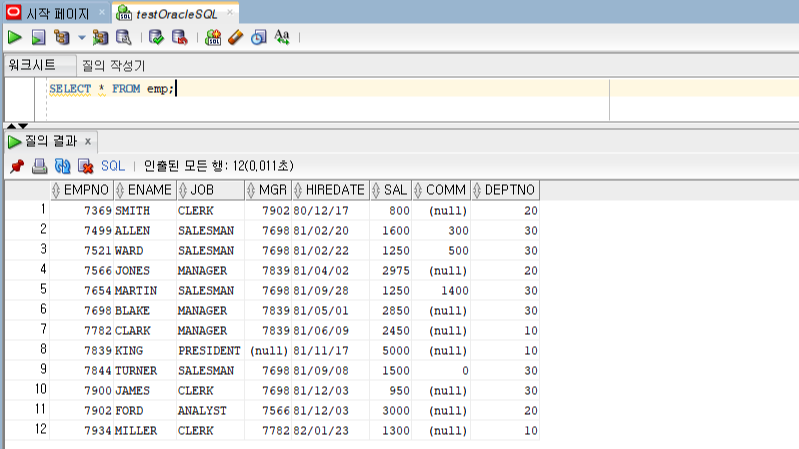Image resolution: width=799 pixels, height=449 pixels.
Task: Click the 2975 salary cell
Action: tap(391, 271)
